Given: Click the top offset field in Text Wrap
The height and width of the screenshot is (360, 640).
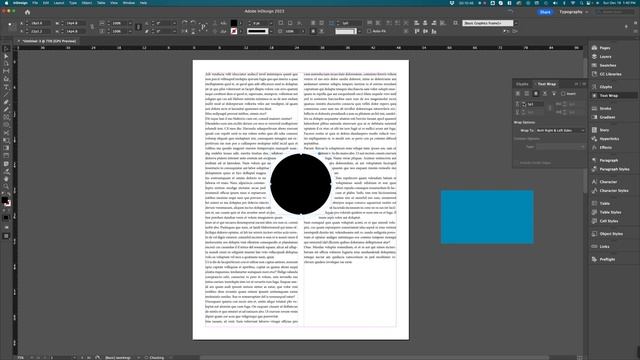Looking at the screenshot, I should coord(535,104).
